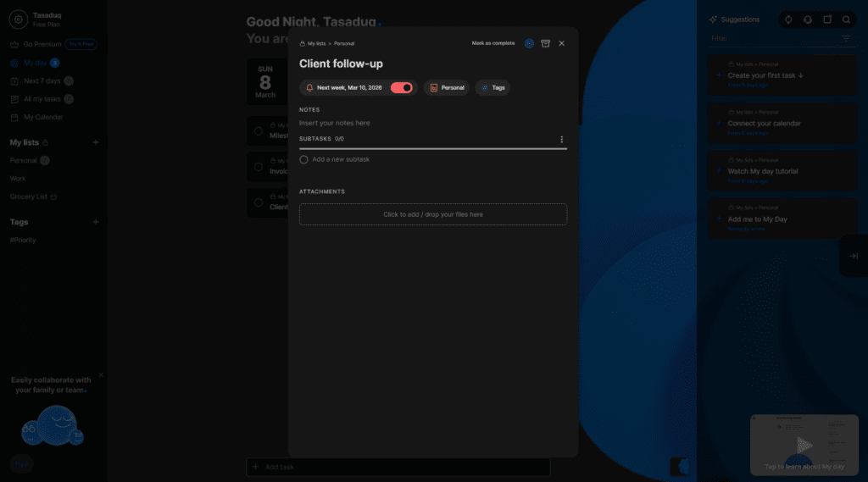Click the Try it Free button

pos(81,44)
